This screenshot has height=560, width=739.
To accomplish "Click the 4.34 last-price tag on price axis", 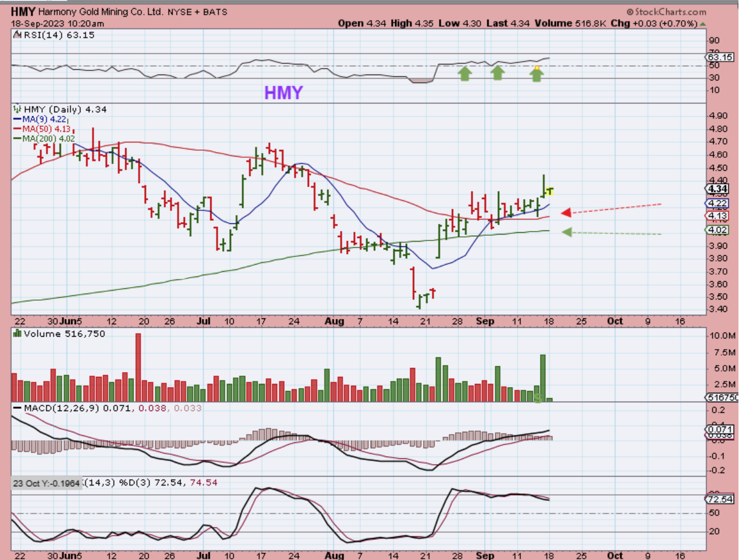I will point(718,189).
